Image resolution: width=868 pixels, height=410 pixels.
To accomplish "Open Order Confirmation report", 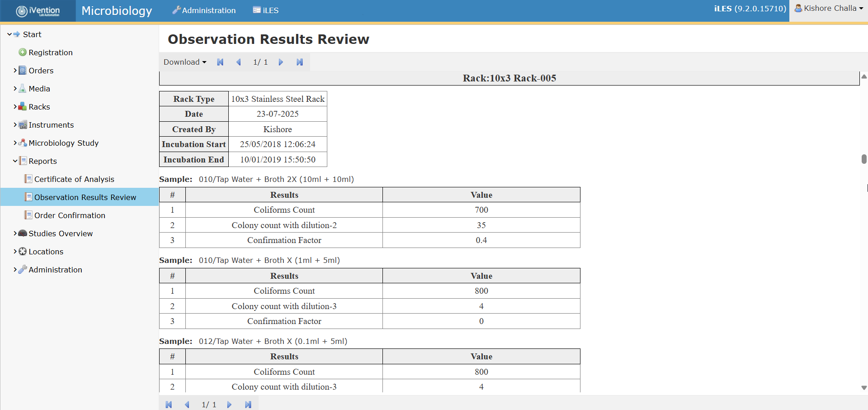I will 70,215.
